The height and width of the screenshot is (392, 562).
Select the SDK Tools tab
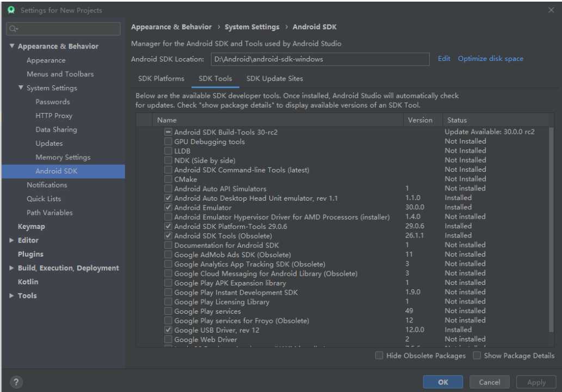coord(215,78)
